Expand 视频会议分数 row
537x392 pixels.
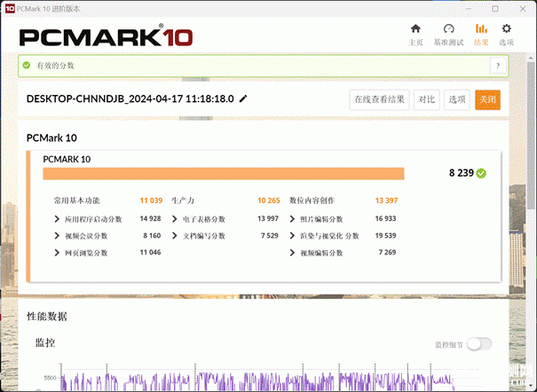57,236
